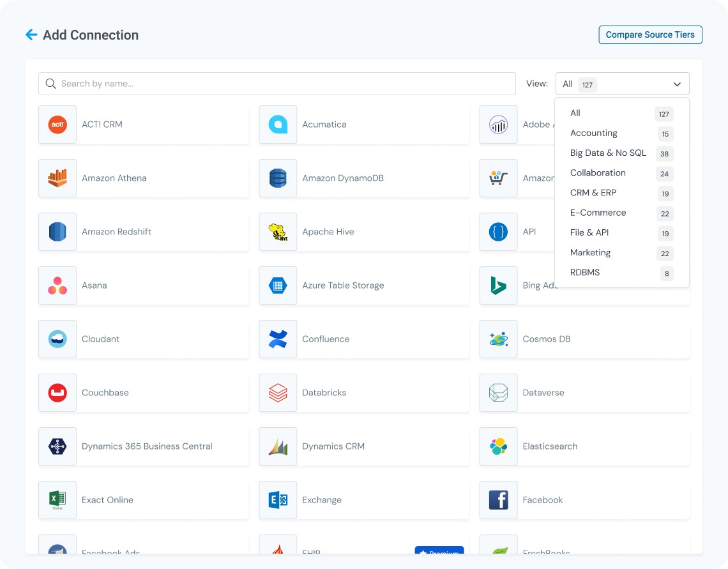728x569 pixels.
Task: Click the Elasticsearch logo icon
Action: coord(499,446)
